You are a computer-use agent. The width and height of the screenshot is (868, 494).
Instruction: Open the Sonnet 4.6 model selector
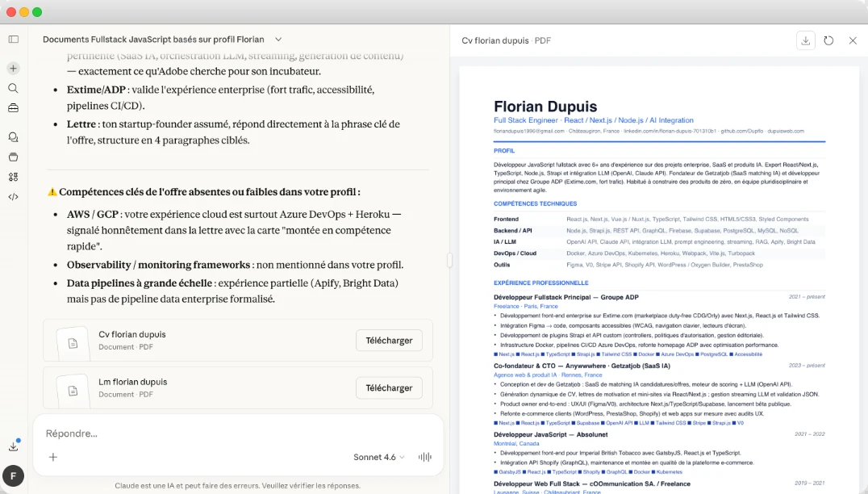tap(379, 457)
